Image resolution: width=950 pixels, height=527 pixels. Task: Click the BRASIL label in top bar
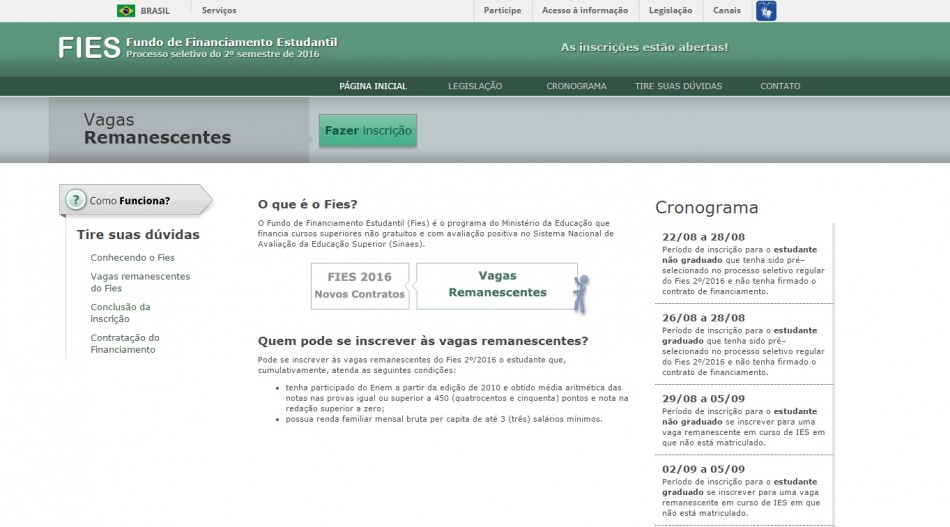(155, 11)
